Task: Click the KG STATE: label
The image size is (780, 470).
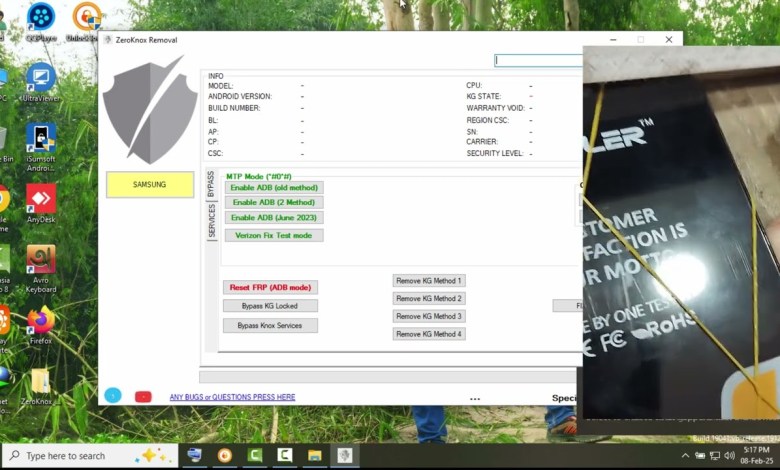Action: (x=484, y=96)
